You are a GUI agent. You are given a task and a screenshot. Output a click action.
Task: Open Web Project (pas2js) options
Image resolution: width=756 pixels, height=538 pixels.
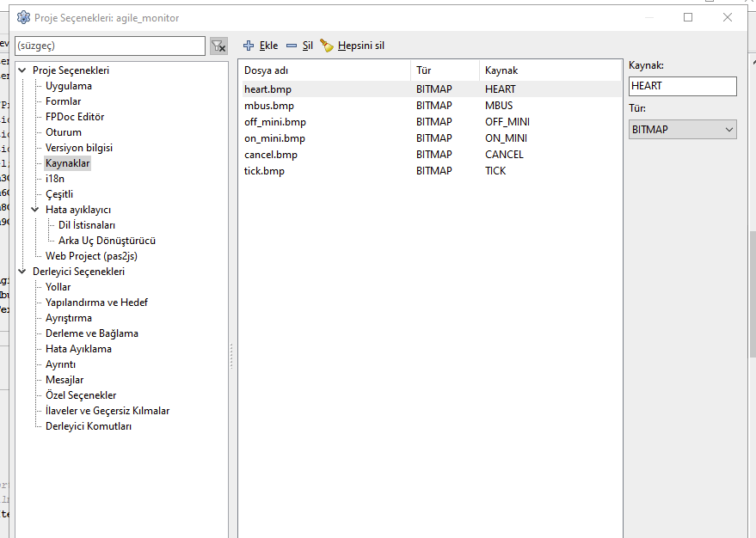click(x=91, y=256)
